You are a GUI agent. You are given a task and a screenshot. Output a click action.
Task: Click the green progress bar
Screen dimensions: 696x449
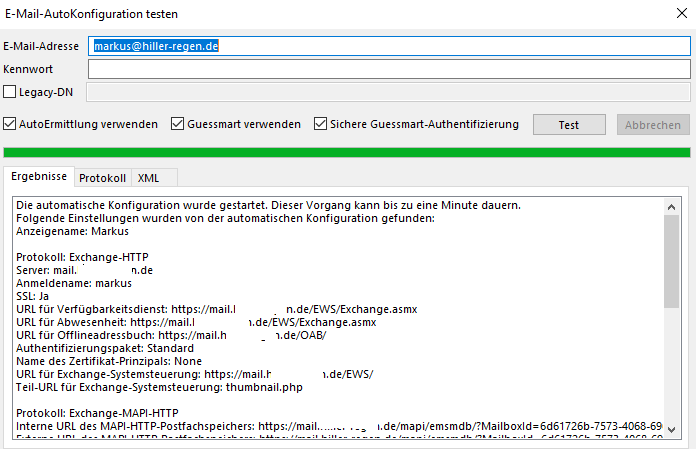click(347, 152)
